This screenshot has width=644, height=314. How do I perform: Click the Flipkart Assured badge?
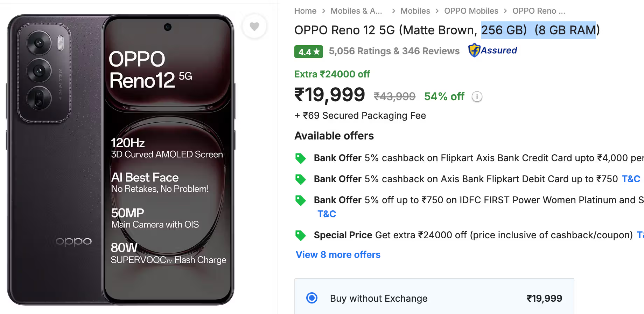pos(492,50)
